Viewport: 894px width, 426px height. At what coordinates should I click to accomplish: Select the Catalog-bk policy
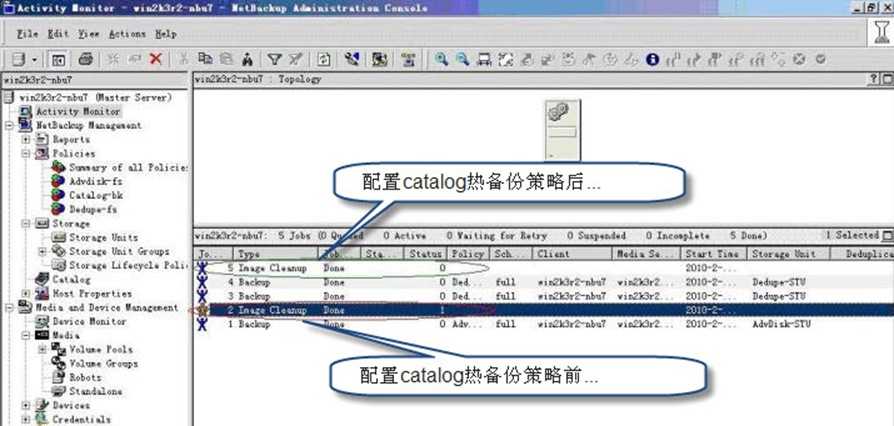point(96,196)
